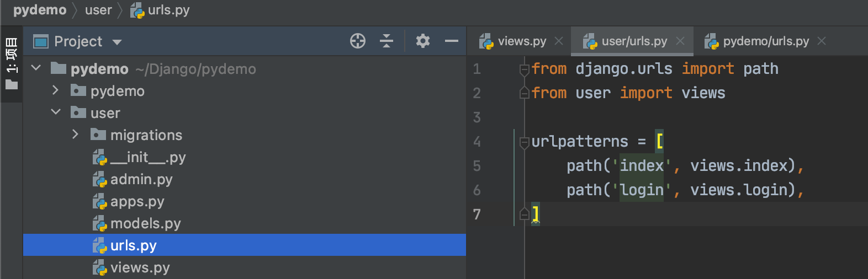Click the locate current file crosshair icon
The width and height of the screenshot is (868, 279).
pyautogui.click(x=358, y=41)
